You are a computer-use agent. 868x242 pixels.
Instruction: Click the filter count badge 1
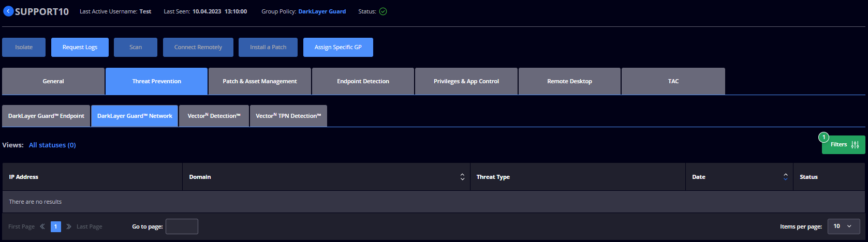[x=823, y=137]
